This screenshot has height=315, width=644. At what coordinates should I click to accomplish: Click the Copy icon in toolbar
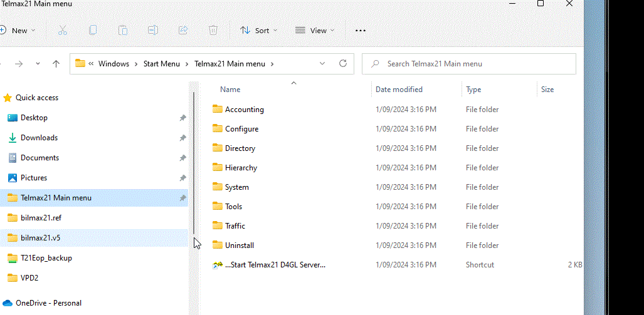[x=93, y=30]
